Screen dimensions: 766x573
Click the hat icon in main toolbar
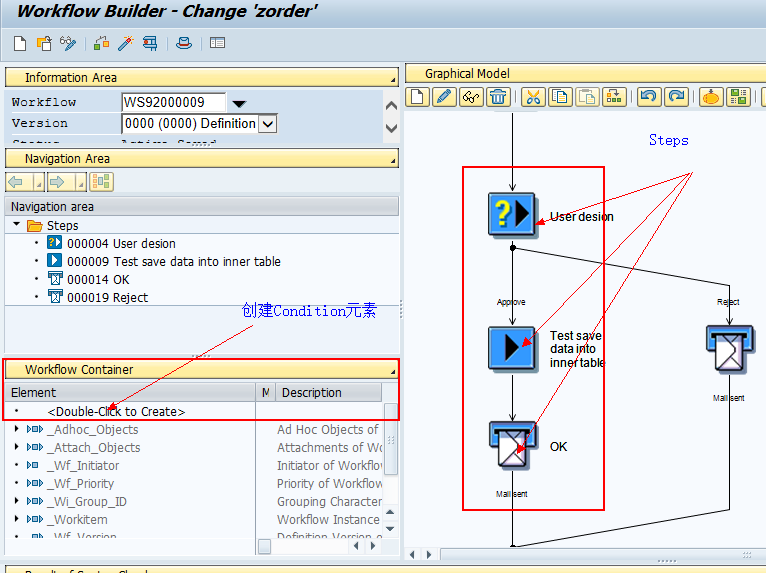point(184,43)
